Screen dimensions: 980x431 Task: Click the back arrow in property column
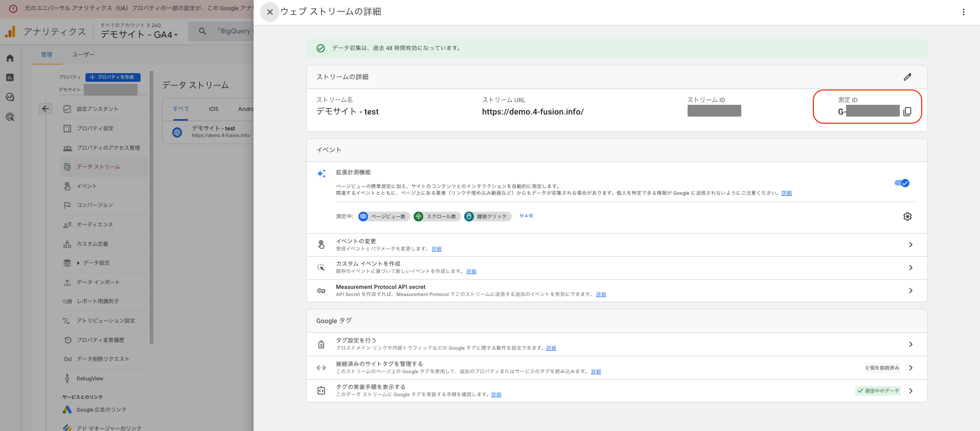click(45, 108)
